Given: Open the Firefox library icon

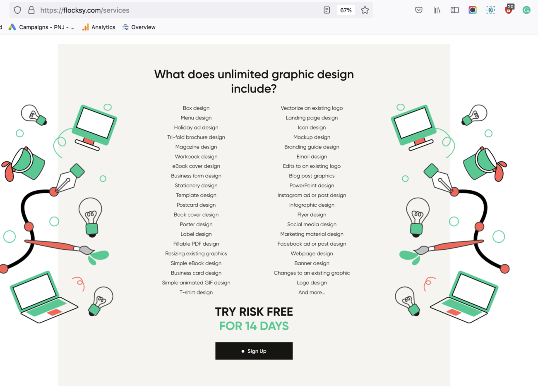Looking at the screenshot, I should pos(437,10).
